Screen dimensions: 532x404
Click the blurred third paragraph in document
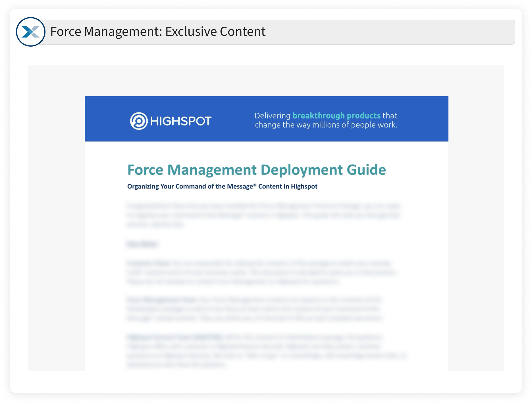(x=255, y=309)
